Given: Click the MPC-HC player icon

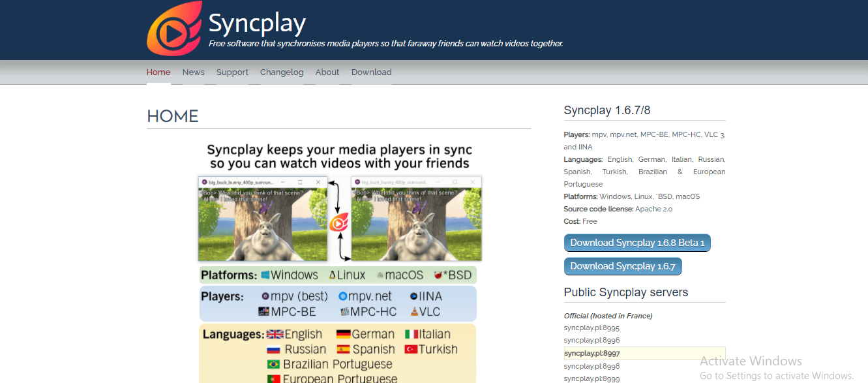Looking at the screenshot, I should coord(345,312).
